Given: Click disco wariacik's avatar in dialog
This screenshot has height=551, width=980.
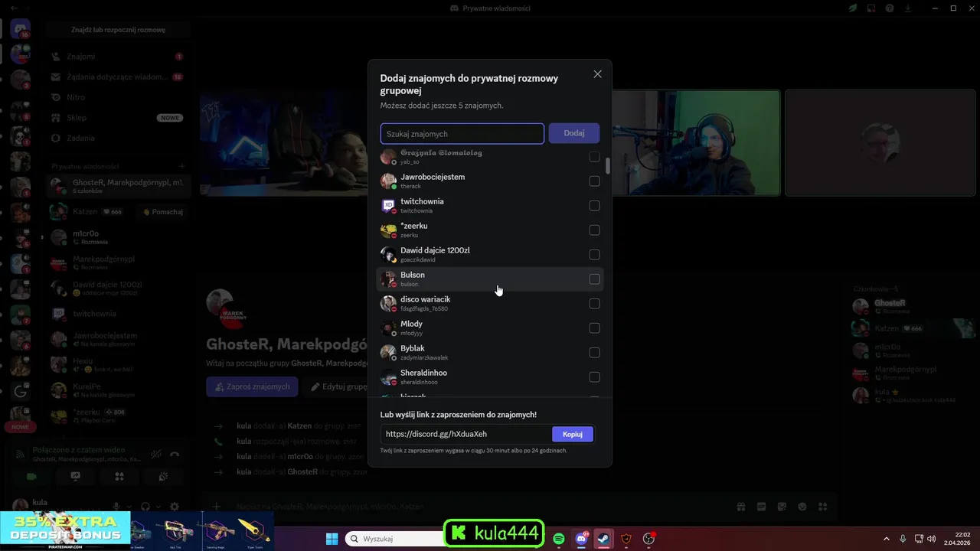Looking at the screenshot, I should point(388,303).
